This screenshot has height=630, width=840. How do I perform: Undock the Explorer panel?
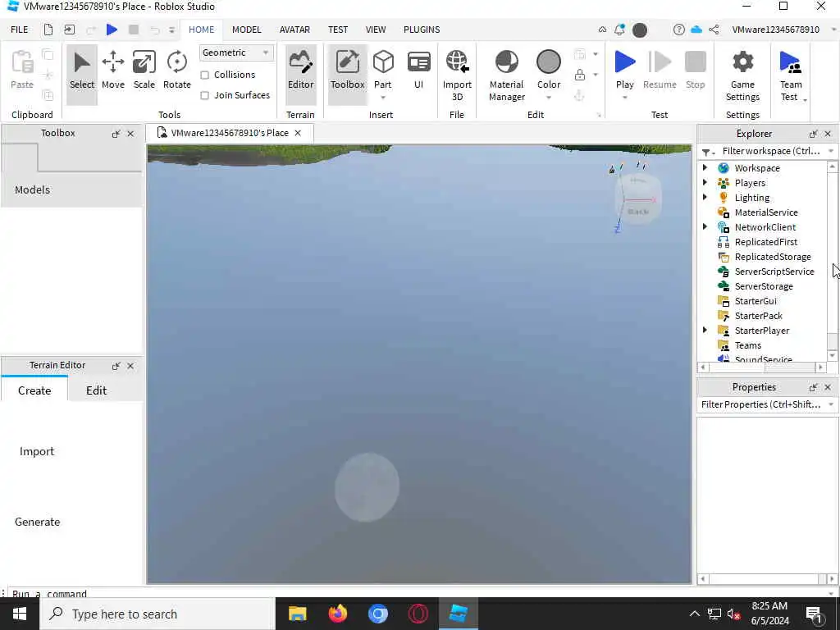813,134
